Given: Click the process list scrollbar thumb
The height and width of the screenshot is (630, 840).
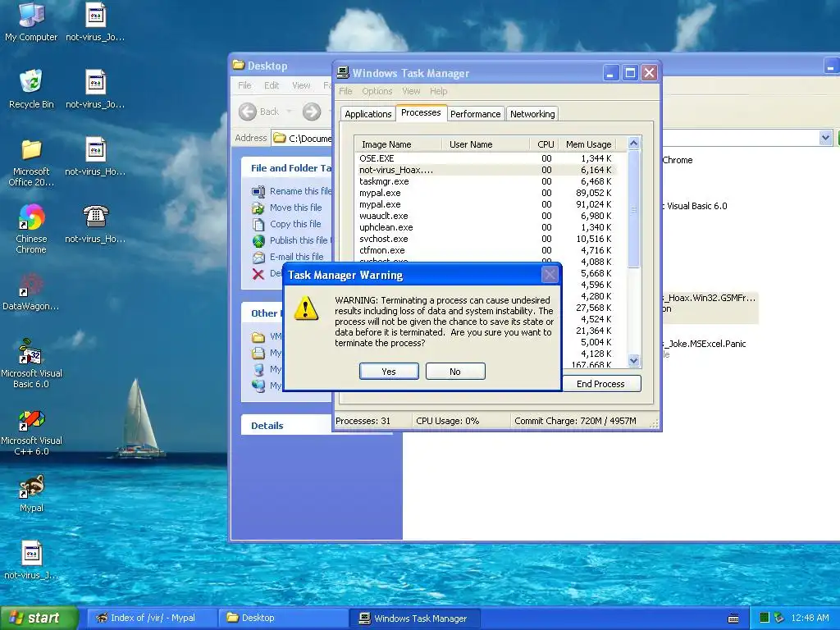Looking at the screenshot, I should pyautogui.click(x=634, y=209).
